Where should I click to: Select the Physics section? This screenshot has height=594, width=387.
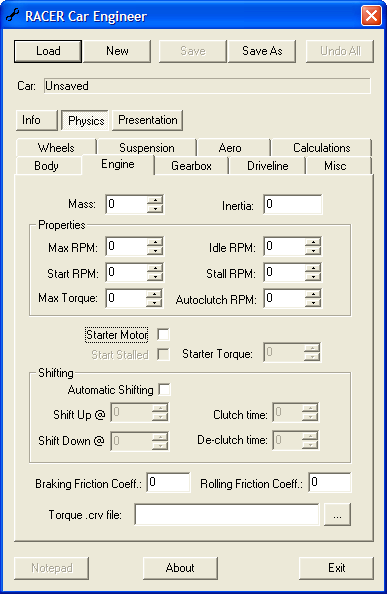(86, 120)
